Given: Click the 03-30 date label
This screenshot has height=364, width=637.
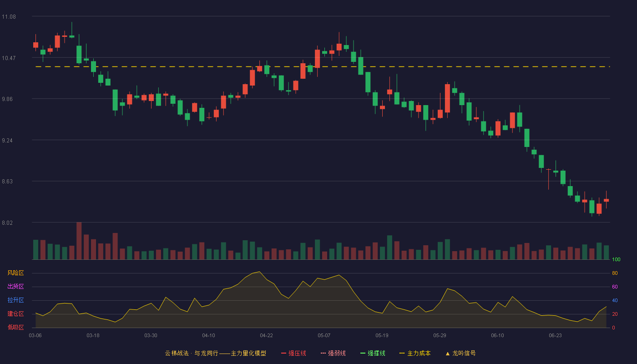Looking at the screenshot, I should click(x=151, y=335).
